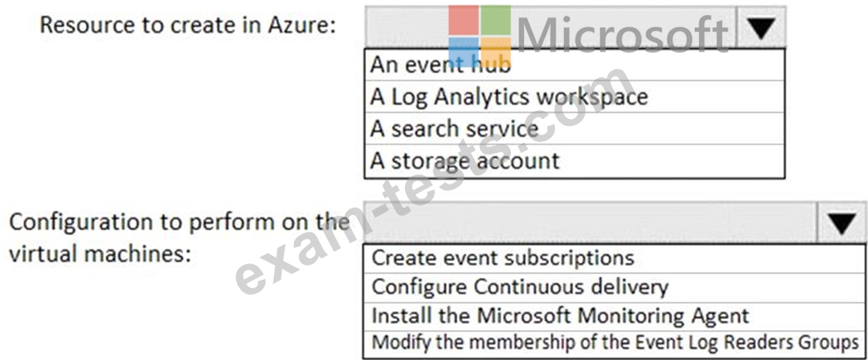Expand the virtual machines configuration dropdown arrow
The height and width of the screenshot is (360, 868).
(x=842, y=222)
